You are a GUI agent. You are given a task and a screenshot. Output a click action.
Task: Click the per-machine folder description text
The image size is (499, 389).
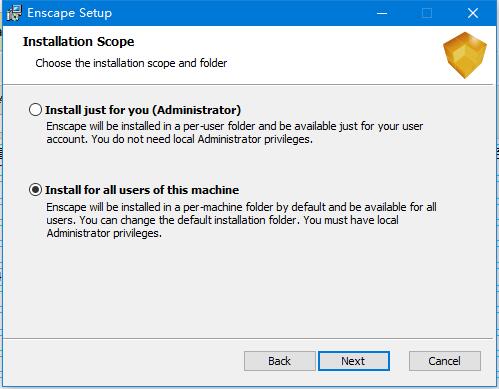(241, 220)
